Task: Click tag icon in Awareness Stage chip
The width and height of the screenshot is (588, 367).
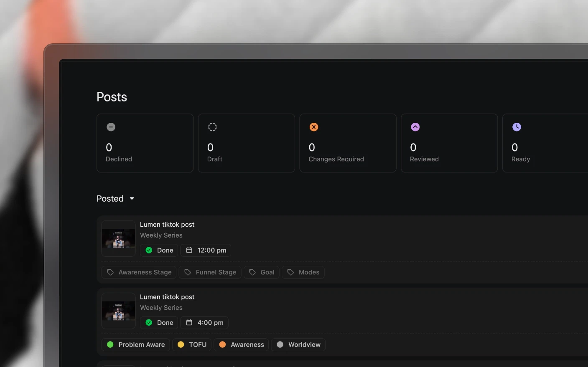Action: [x=110, y=272]
